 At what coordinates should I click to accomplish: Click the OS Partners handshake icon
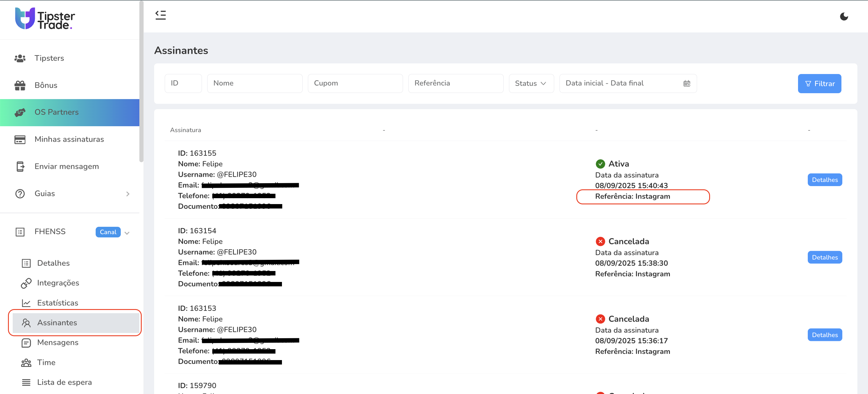click(20, 112)
